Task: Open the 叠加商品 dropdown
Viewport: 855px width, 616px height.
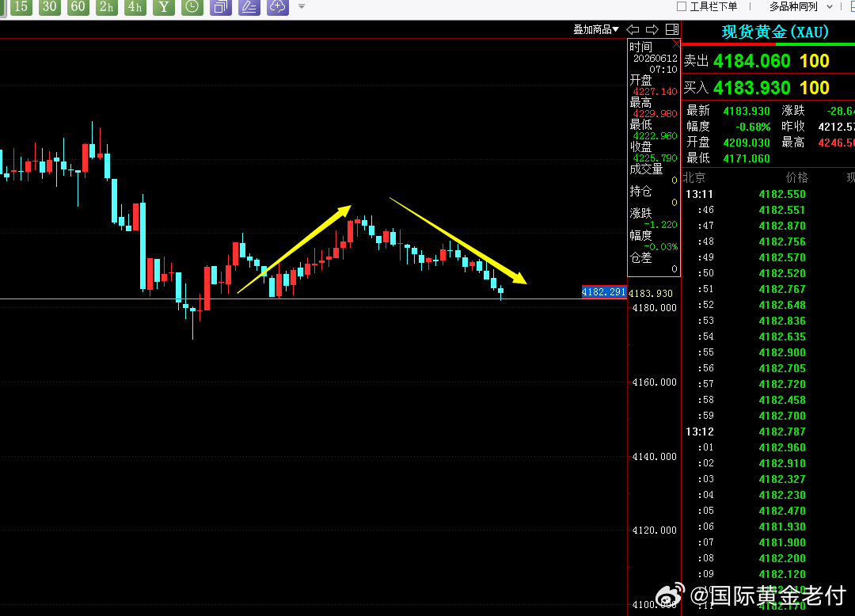Action: [596, 29]
